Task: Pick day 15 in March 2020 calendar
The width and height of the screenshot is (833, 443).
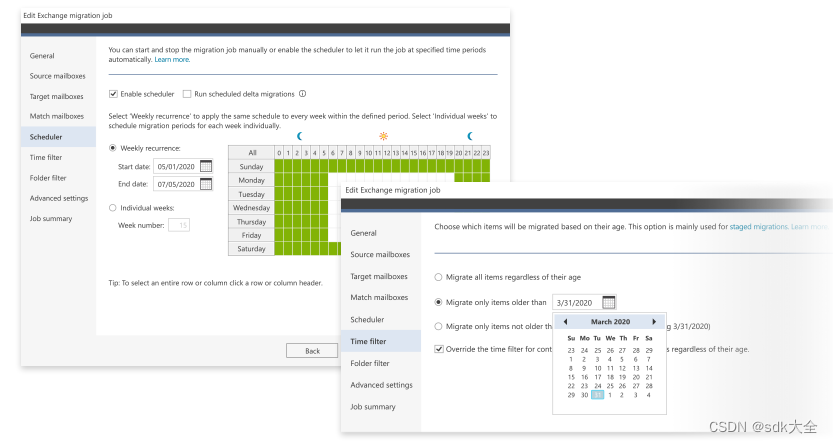Action: (571, 377)
